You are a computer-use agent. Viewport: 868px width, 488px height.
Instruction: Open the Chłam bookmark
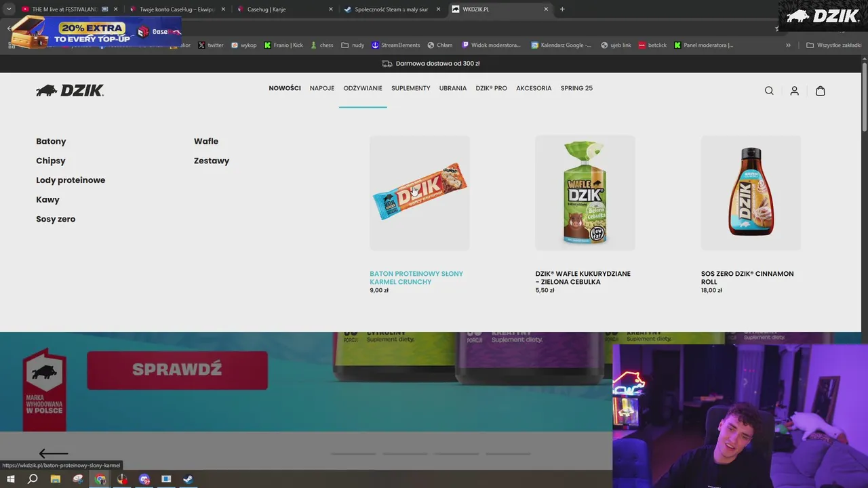439,45
